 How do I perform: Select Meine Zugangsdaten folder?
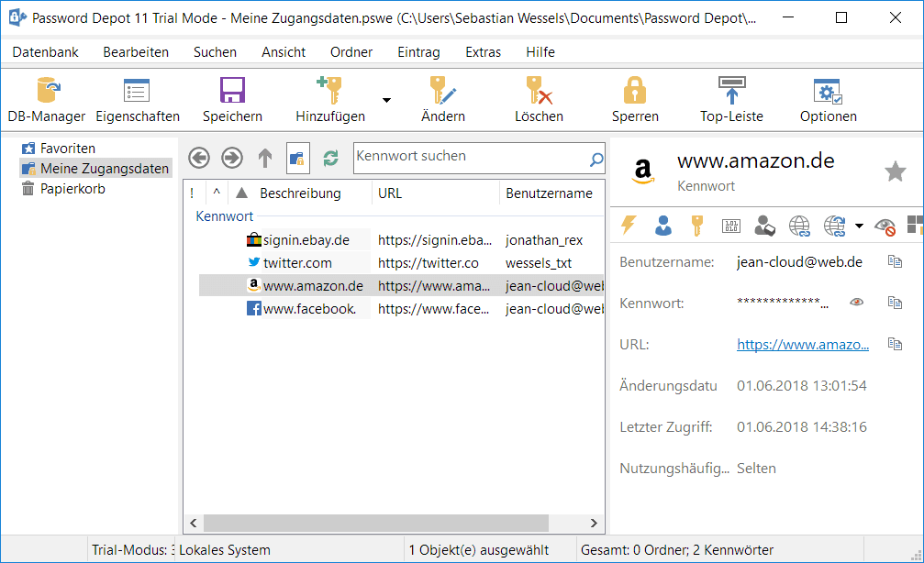pyautogui.click(x=96, y=169)
